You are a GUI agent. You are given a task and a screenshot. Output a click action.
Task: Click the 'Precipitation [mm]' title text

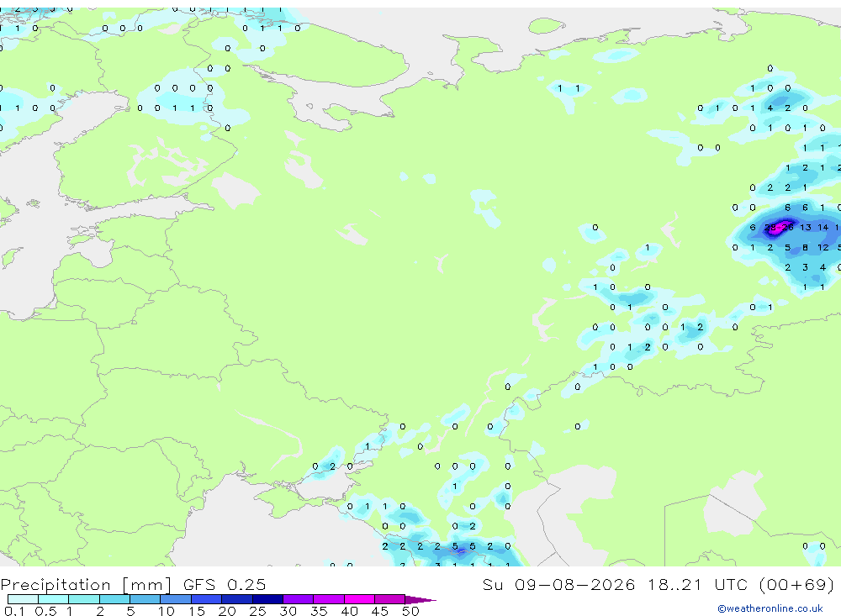coord(86,585)
